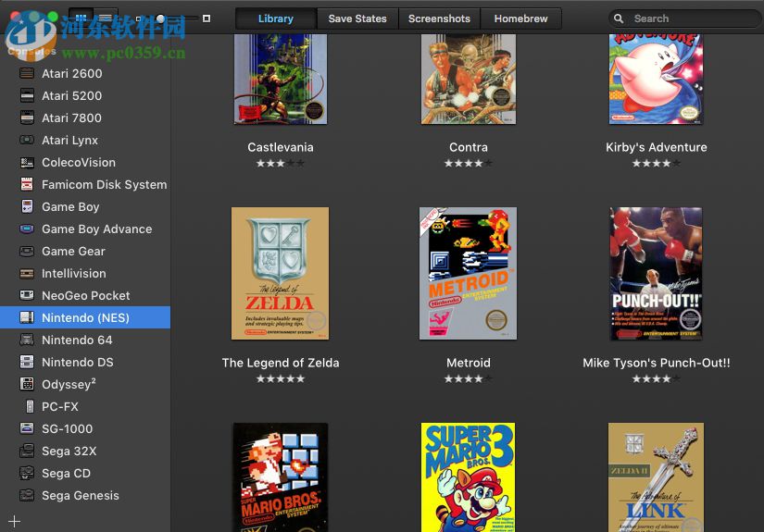
Task: Select Sega Genesis in sidebar
Action: (85, 496)
